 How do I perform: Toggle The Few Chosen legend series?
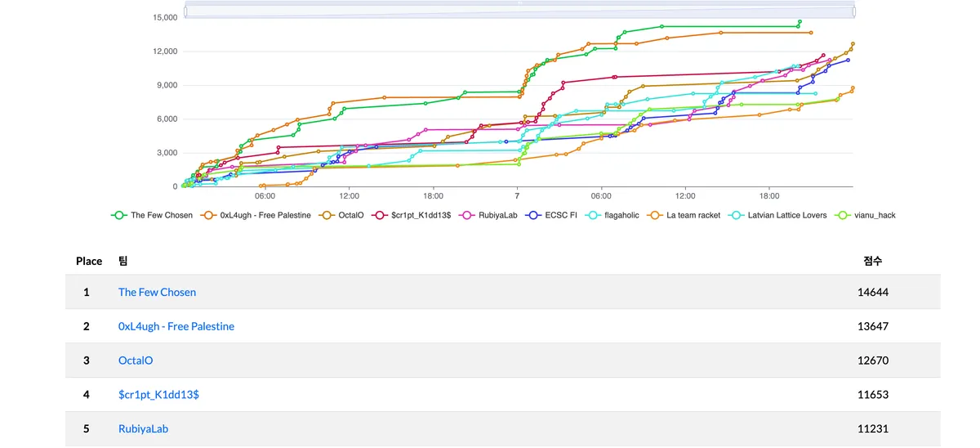click(153, 215)
